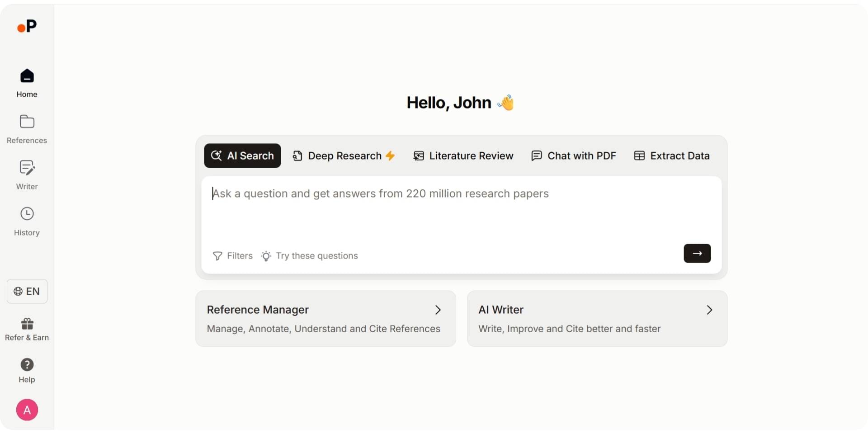View your search History
This screenshot has width=868, height=434.
[x=27, y=221]
